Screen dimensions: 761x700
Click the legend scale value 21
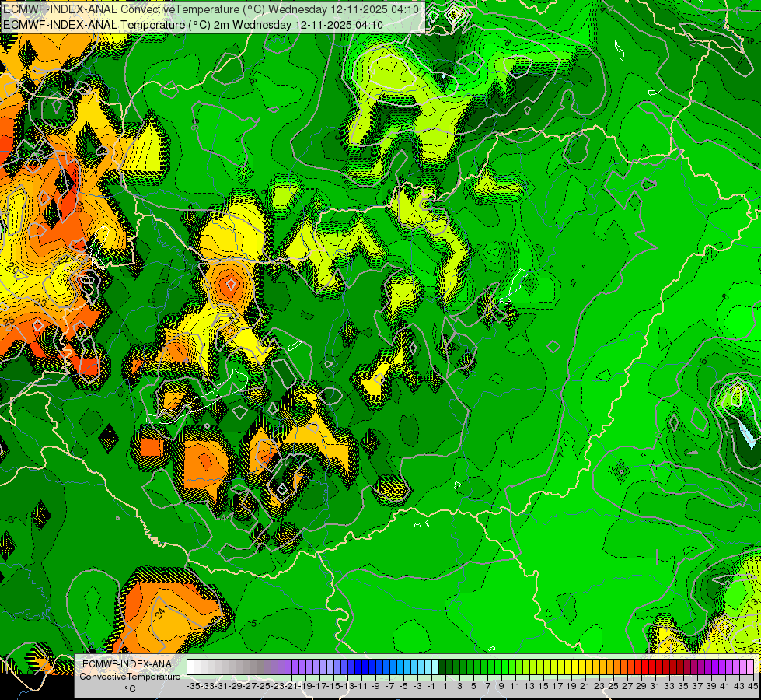(585, 686)
